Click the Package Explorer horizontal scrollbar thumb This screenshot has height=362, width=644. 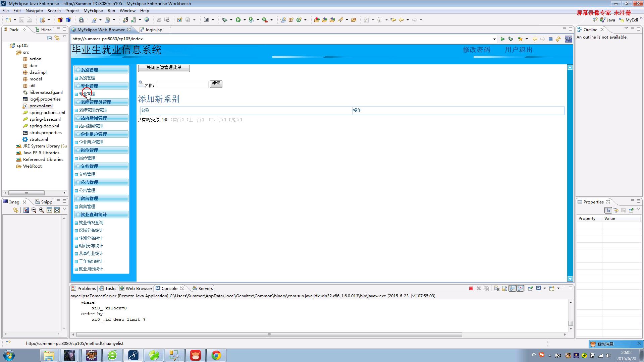[26, 193]
